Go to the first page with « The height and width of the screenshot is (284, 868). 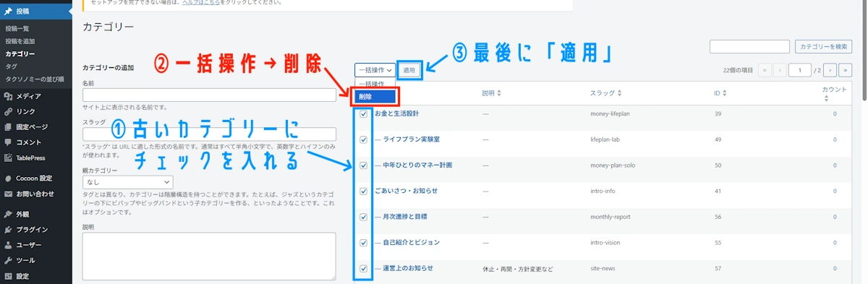[765, 70]
